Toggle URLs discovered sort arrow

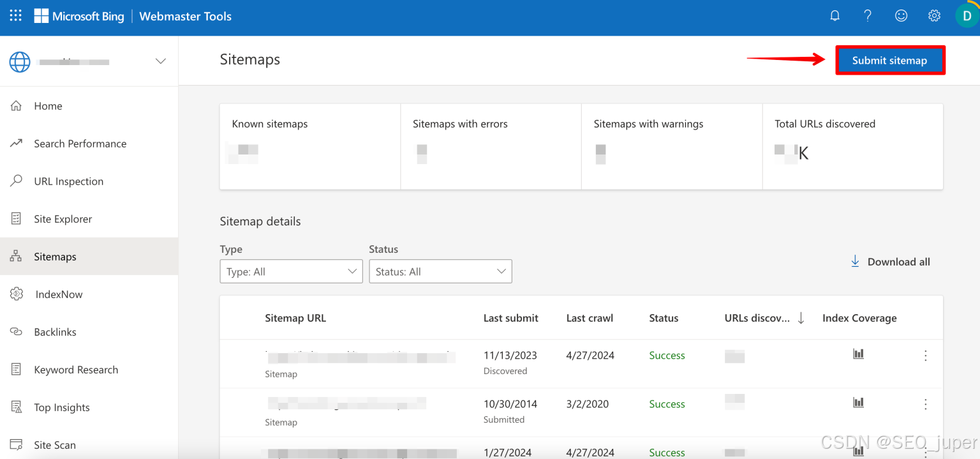pyautogui.click(x=801, y=318)
